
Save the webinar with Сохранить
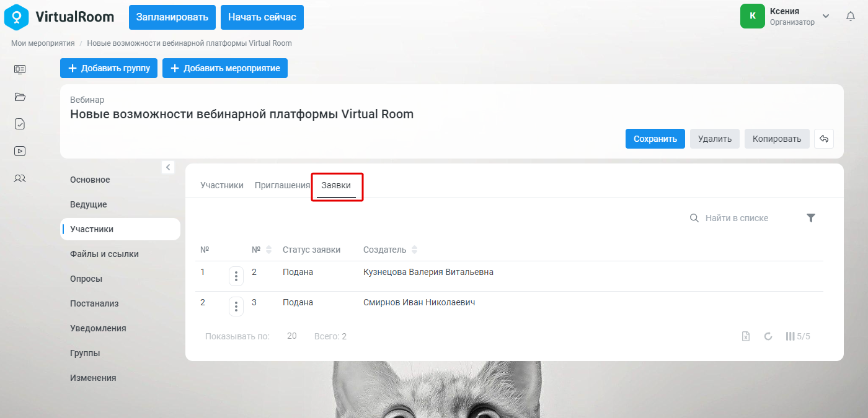point(655,139)
